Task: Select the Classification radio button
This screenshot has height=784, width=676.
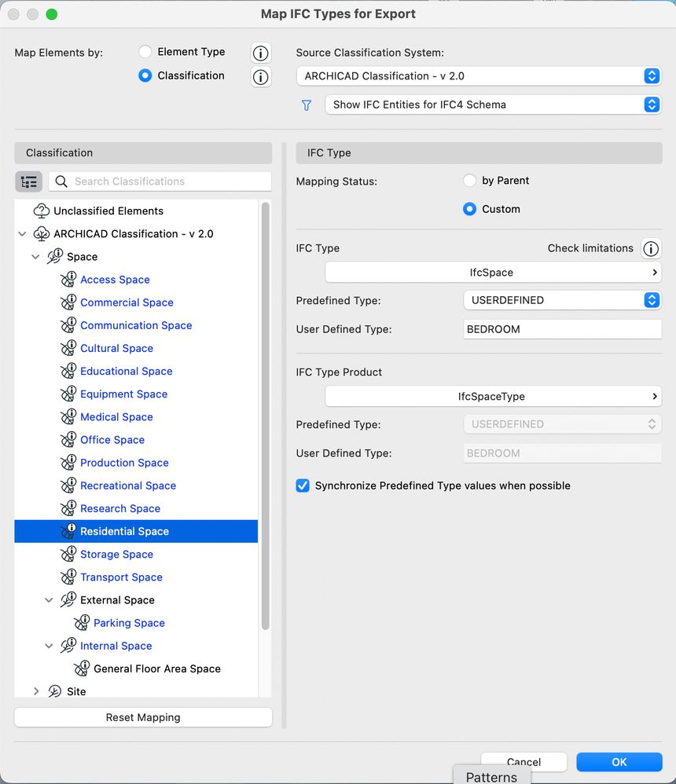Action: coord(145,75)
